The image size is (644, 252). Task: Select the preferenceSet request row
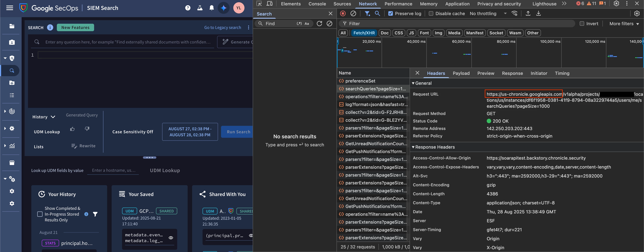[x=373, y=81]
